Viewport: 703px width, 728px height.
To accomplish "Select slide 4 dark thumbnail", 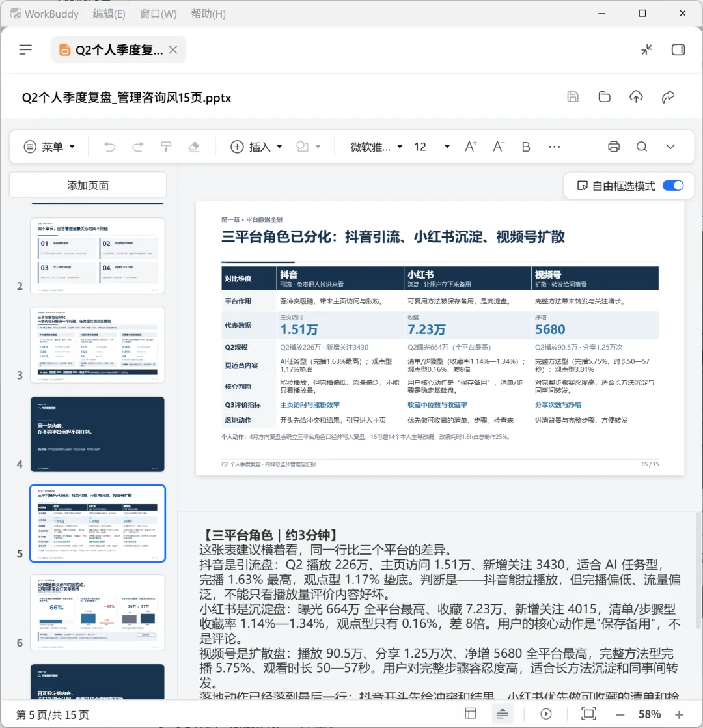I will click(x=98, y=434).
